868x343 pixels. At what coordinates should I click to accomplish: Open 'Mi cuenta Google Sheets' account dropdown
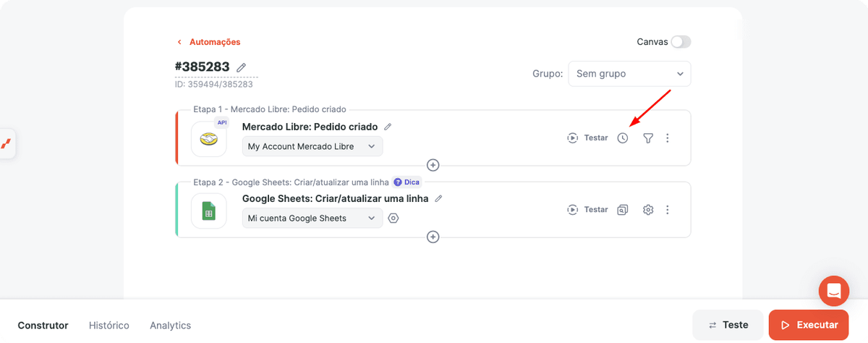[x=312, y=218]
